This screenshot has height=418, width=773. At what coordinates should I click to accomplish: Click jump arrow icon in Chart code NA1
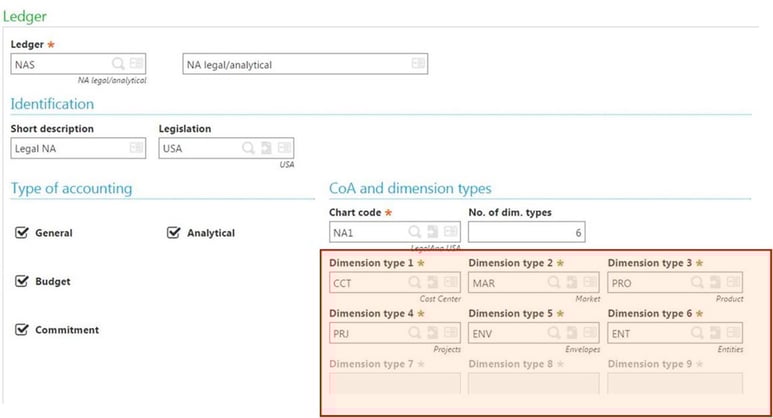(x=432, y=231)
